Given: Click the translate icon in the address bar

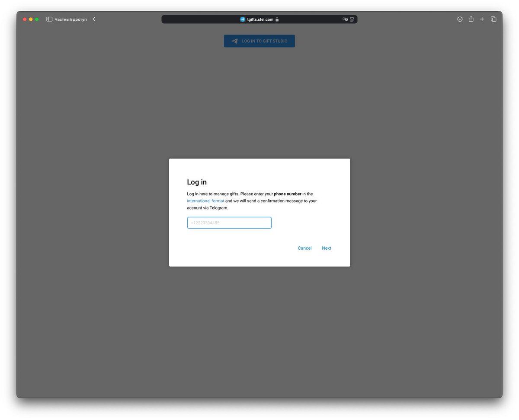Looking at the screenshot, I should [x=345, y=19].
